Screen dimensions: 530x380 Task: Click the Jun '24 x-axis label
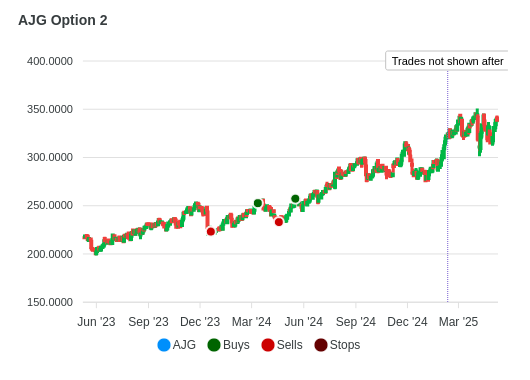click(304, 322)
